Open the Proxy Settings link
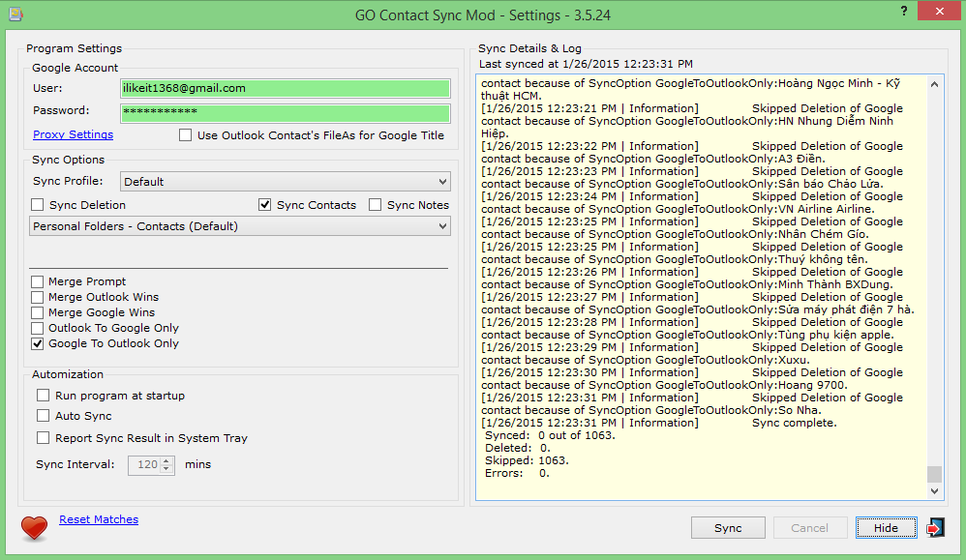 (x=74, y=134)
